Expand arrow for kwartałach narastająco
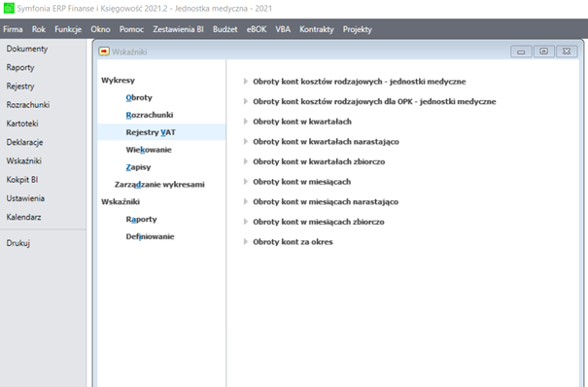The image size is (588, 387). click(246, 141)
